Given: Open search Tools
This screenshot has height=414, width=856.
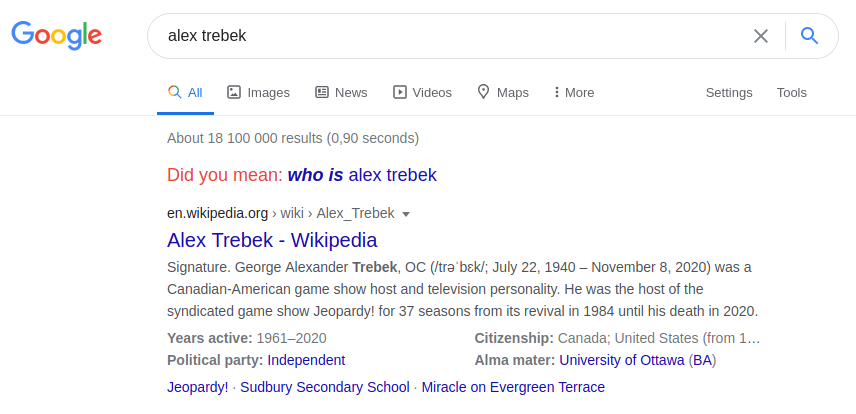Looking at the screenshot, I should pyautogui.click(x=792, y=92).
